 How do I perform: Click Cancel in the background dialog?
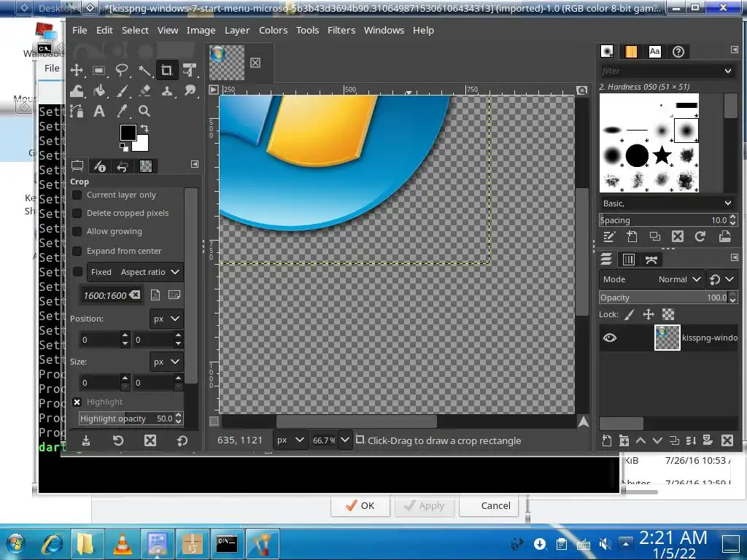tap(489, 506)
